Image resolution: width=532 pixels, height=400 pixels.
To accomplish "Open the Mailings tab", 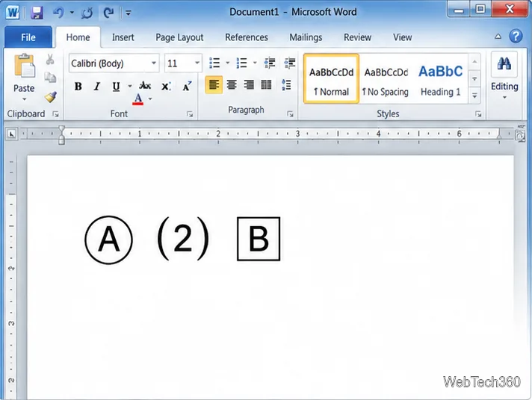I will (306, 37).
